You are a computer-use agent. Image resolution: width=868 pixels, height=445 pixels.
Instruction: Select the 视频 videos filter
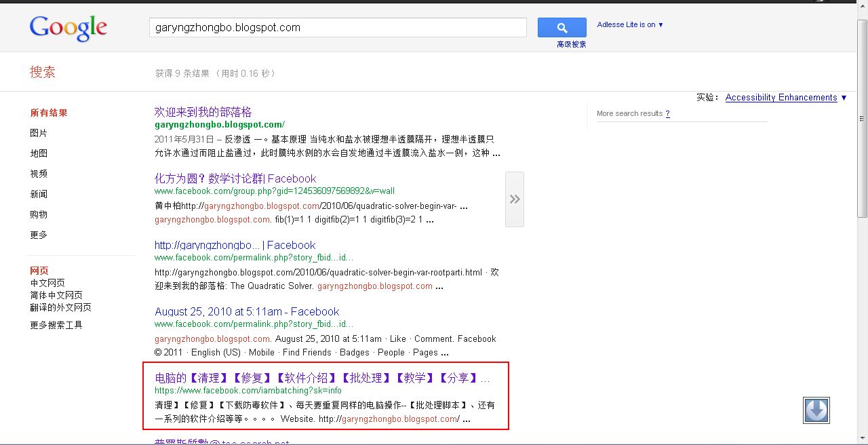click(39, 174)
